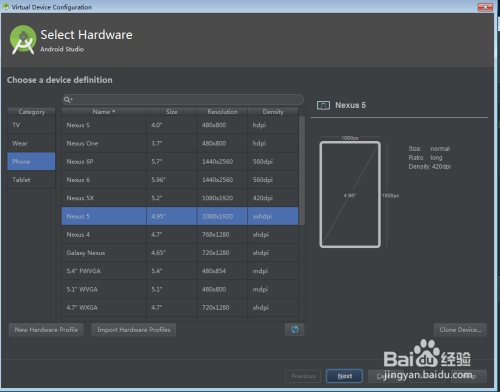
Task: Click Import Hardware Profiles
Action: [134, 330]
